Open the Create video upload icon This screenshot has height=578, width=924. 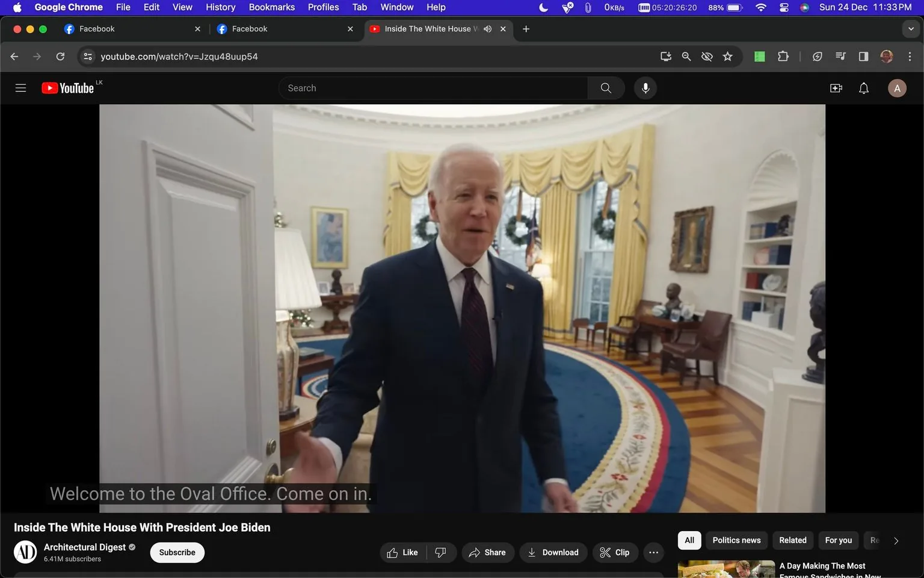click(836, 87)
